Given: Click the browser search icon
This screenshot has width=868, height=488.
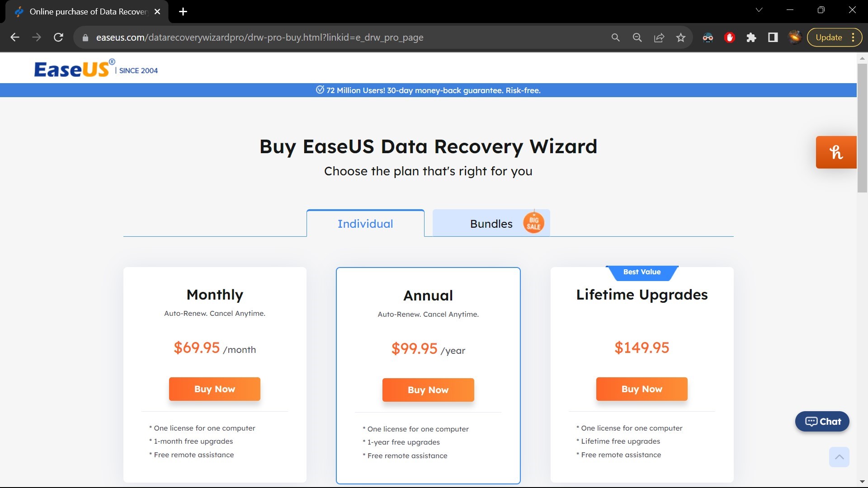Looking at the screenshot, I should (616, 38).
